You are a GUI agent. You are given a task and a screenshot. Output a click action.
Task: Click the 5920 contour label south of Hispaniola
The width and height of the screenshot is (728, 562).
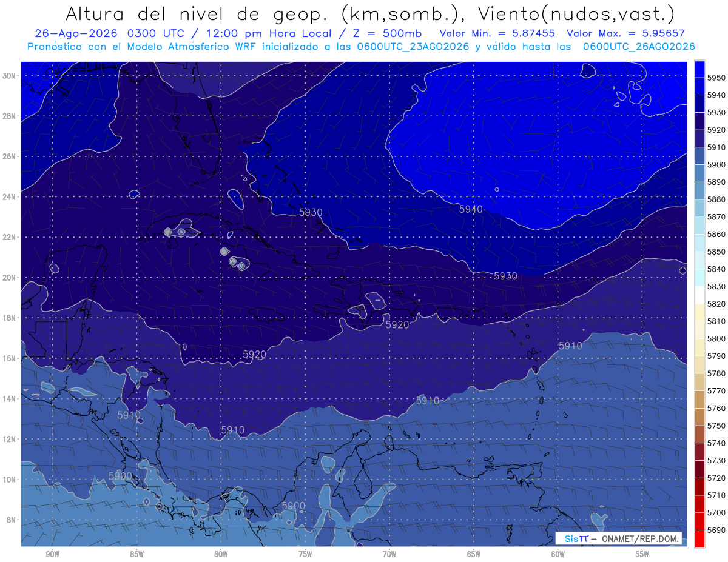[397, 324]
